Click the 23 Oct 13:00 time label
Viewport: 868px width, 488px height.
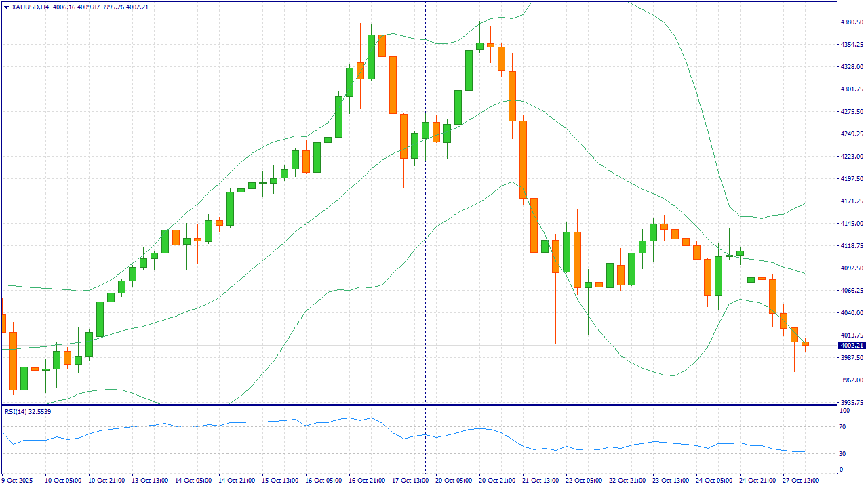[x=670, y=481]
